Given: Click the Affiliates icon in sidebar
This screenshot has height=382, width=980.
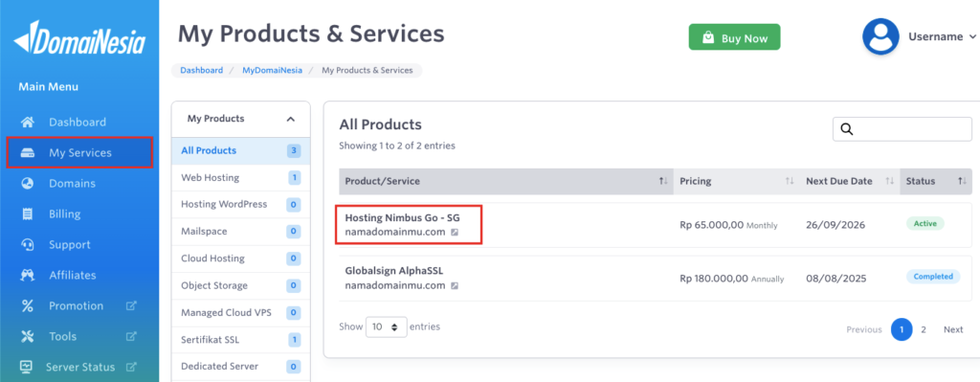Looking at the screenshot, I should 27,275.
